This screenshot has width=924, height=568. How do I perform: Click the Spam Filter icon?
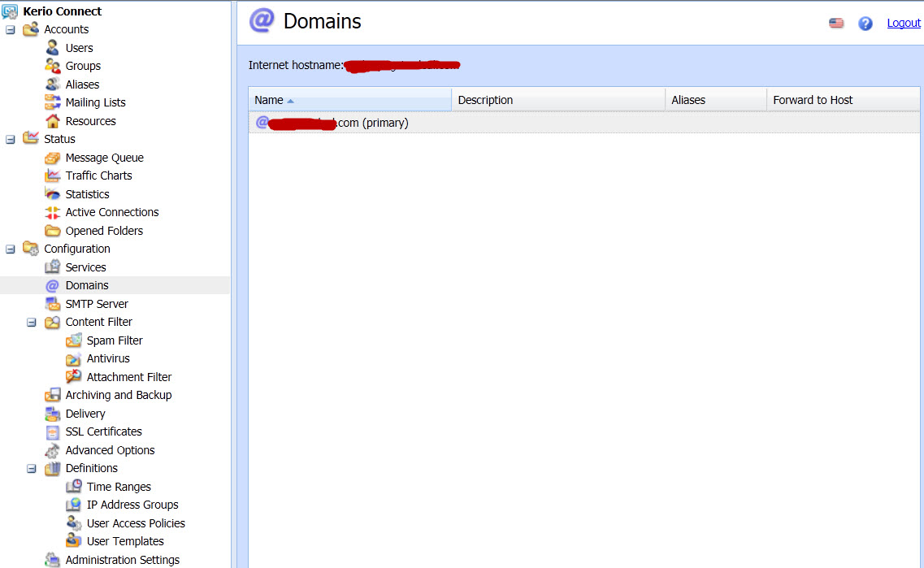[74, 340]
